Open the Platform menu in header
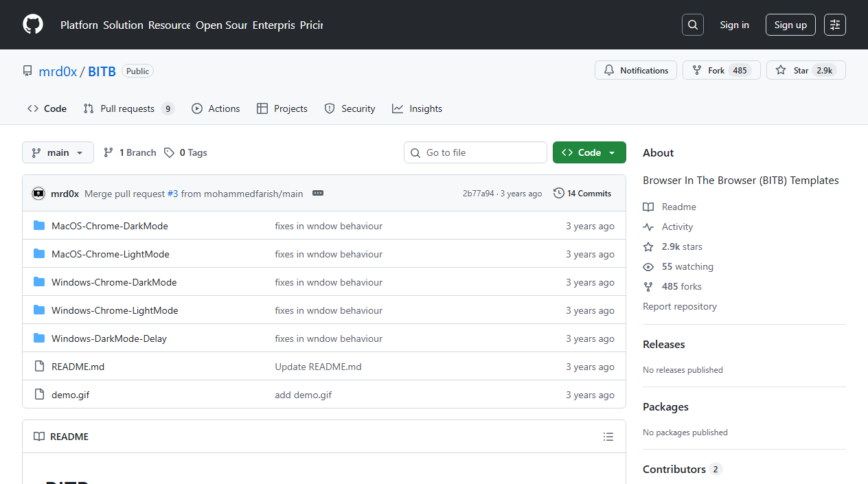 click(79, 25)
